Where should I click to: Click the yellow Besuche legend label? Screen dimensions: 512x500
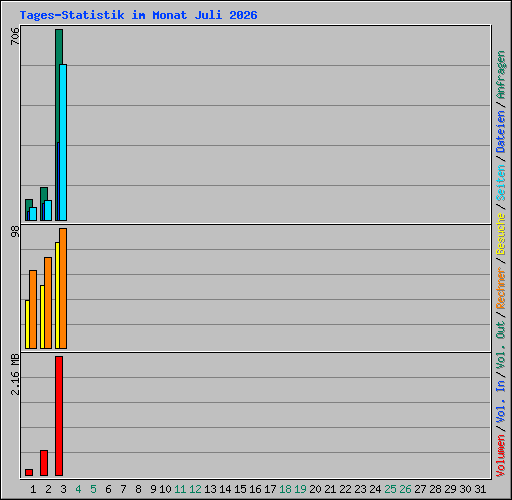(x=501, y=234)
